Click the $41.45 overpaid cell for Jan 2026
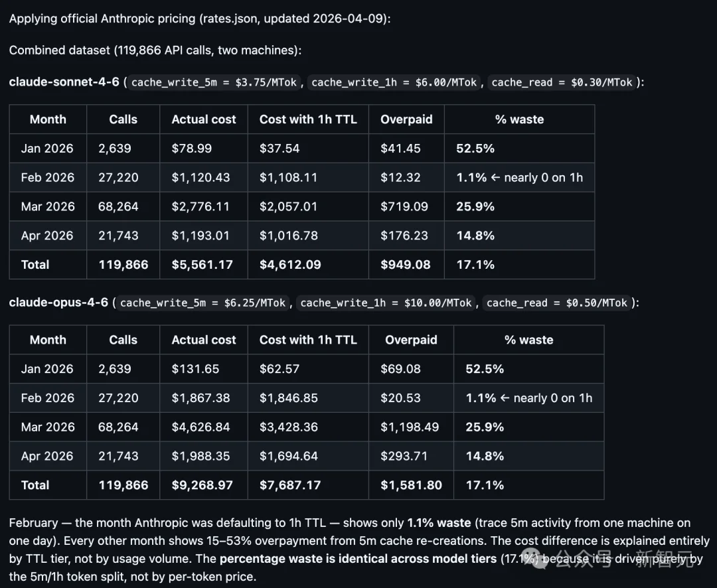 point(400,148)
